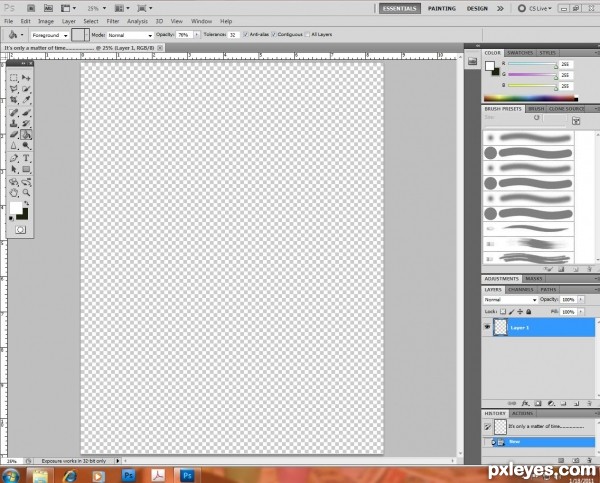
Task: Switch to the Design workspace
Action: coord(477,8)
